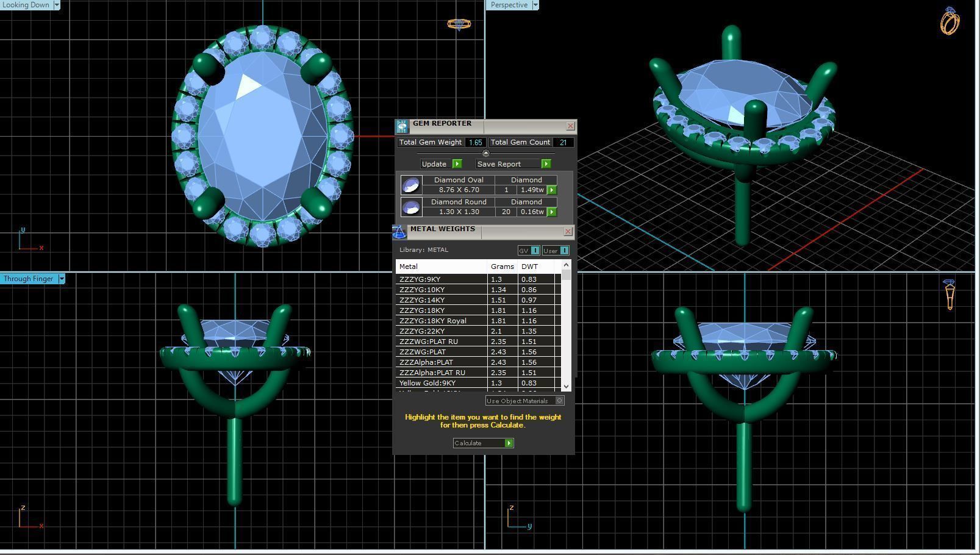980x555 pixels.
Task: Select the ZZZYG:9KY metal row
Action: click(x=478, y=279)
